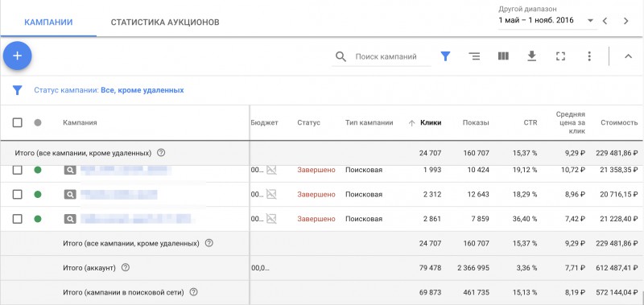Go to the next date period arrow
This screenshot has height=305, width=644.
point(625,21)
